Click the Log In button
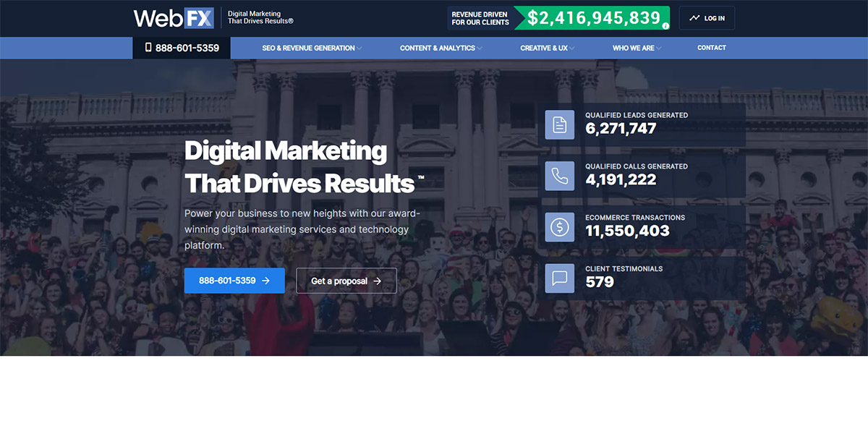868x426 pixels. point(707,18)
